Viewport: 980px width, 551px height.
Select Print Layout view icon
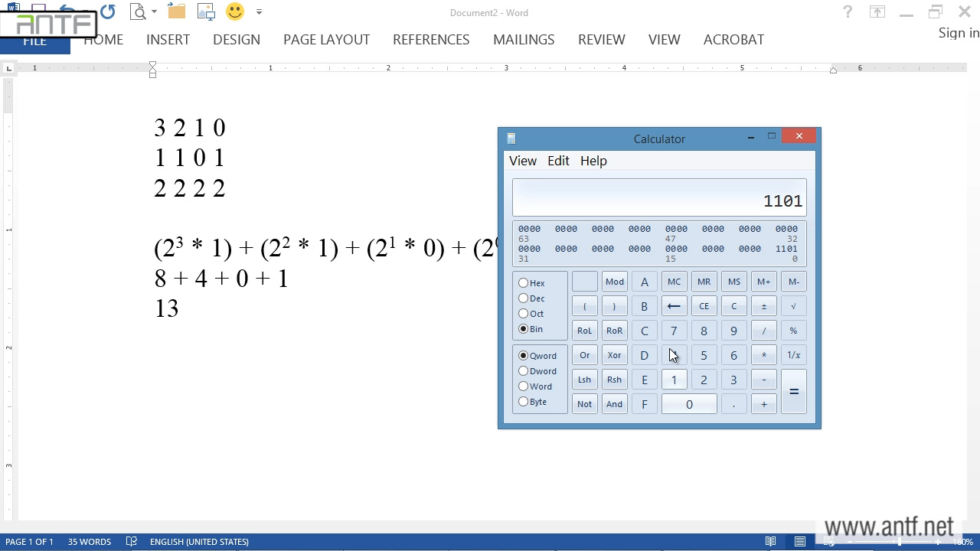(800, 542)
